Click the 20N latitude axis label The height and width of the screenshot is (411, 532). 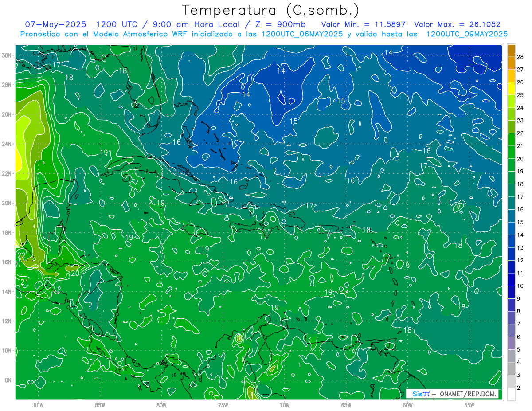pyautogui.click(x=8, y=203)
